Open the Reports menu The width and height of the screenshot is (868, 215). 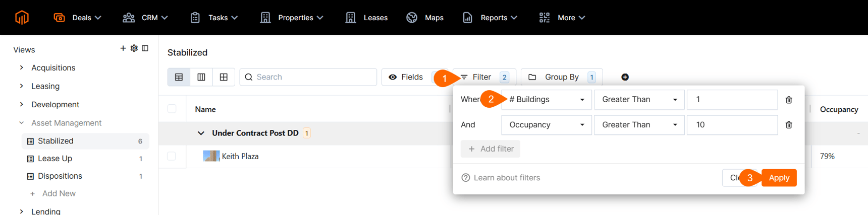(x=490, y=18)
